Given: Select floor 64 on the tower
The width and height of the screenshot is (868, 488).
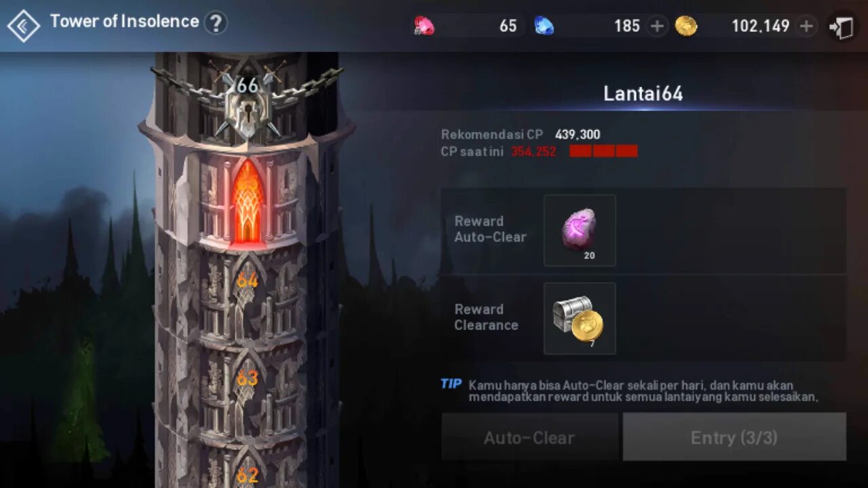Looking at the screenshot, I should [248, 280].
